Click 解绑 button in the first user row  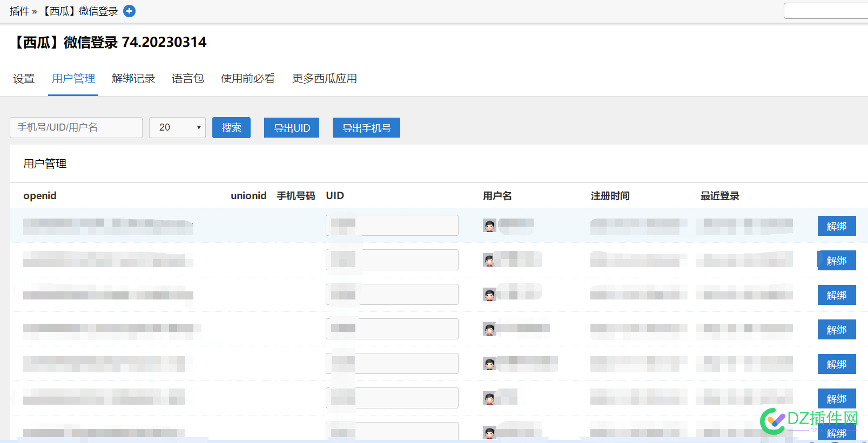(837, 226)
